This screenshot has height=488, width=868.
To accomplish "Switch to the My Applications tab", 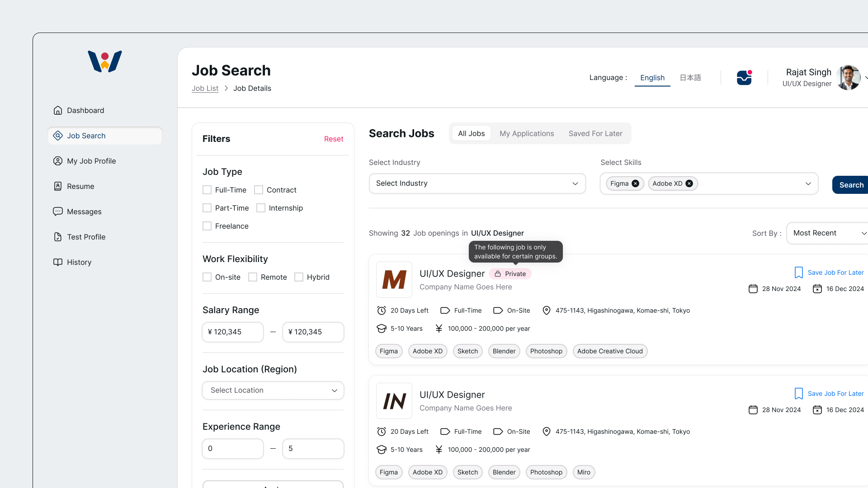I will pos(527,133).
